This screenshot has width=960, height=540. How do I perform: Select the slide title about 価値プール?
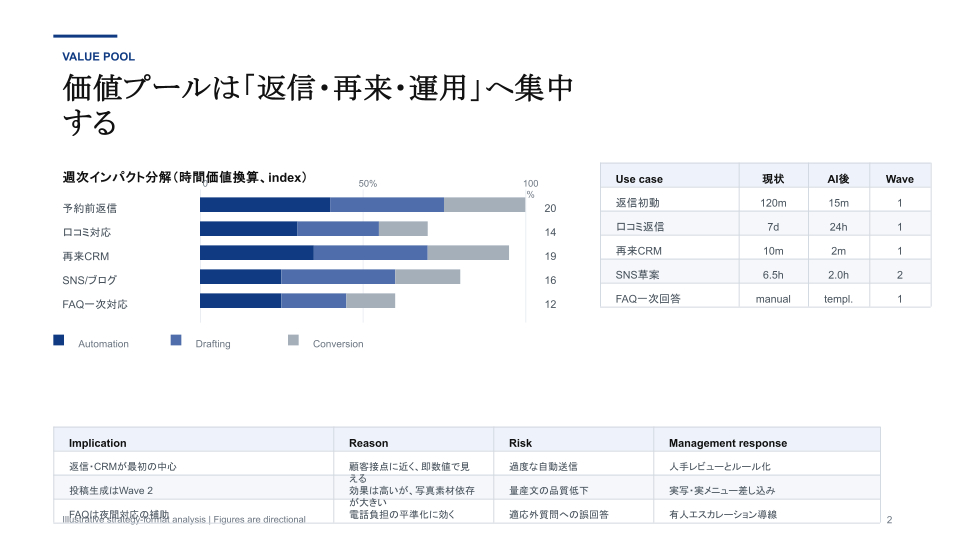[318, 105]
